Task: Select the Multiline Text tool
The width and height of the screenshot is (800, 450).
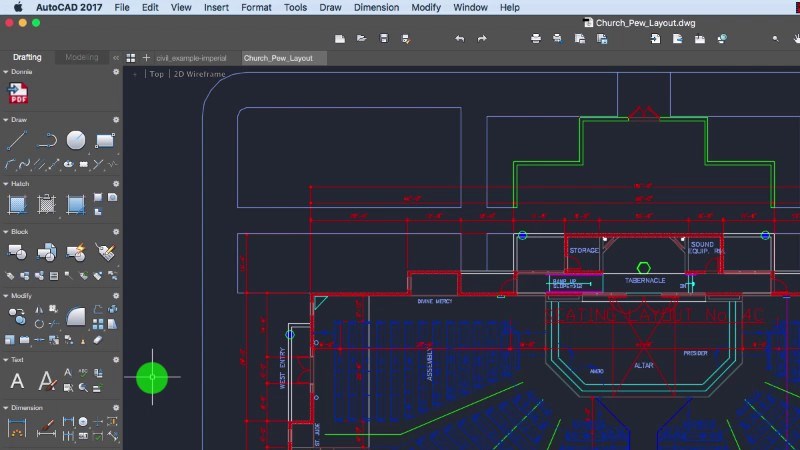Action: [x=17, y=381]
